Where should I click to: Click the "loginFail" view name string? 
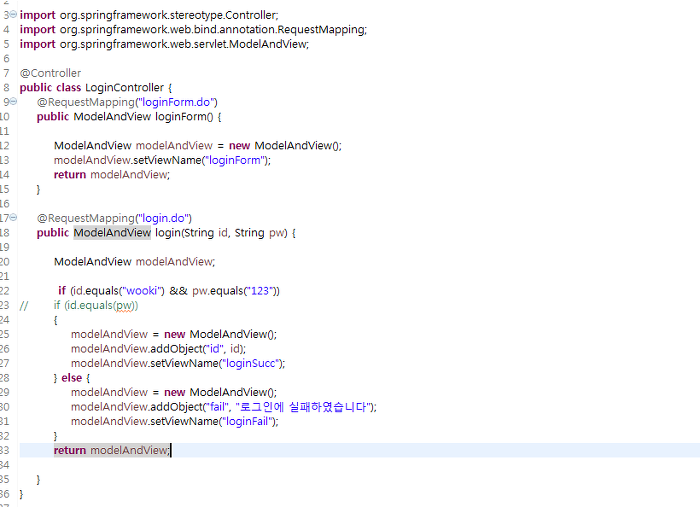(x=248, y=421)
